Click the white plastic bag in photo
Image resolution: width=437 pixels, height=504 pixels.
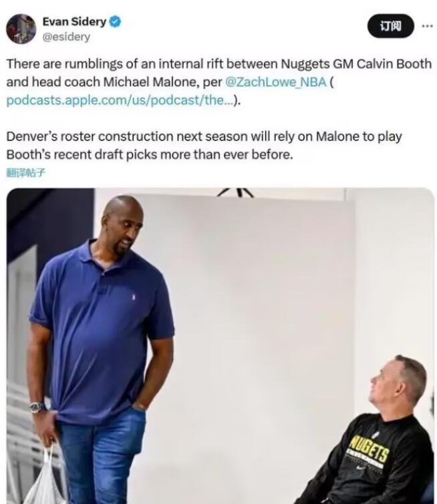click(x=44, y=476)
